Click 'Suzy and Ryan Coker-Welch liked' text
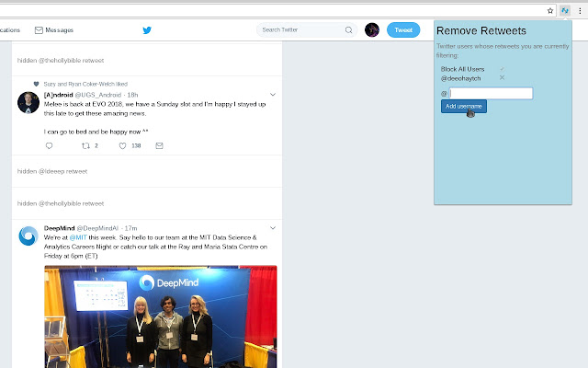Image resolution: width=588 pixels, height=368 pixels. coord(85,84)
